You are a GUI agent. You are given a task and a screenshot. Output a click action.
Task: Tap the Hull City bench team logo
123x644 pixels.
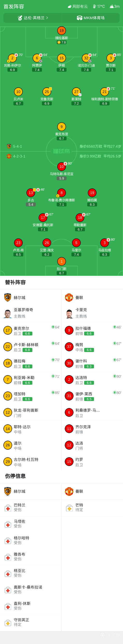point(8,297)
